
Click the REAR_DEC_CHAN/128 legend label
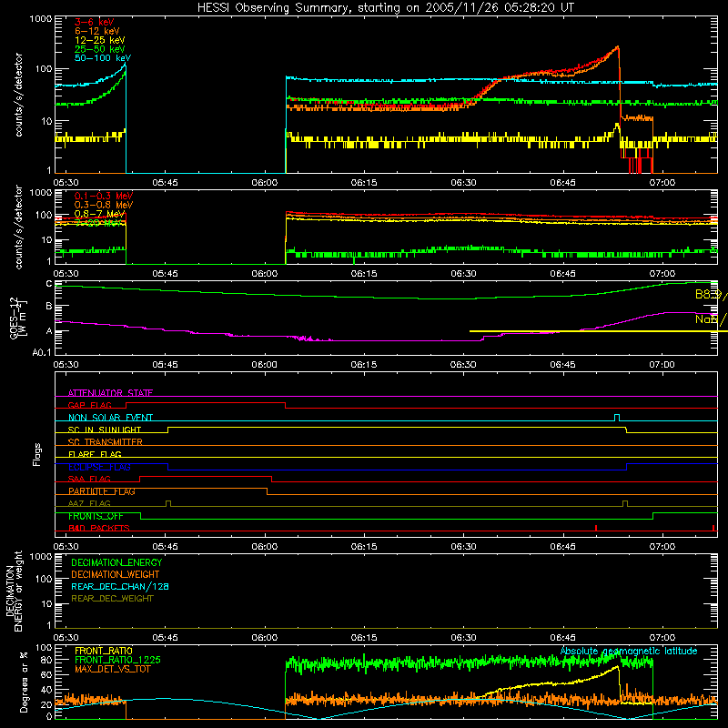[120, 586]
